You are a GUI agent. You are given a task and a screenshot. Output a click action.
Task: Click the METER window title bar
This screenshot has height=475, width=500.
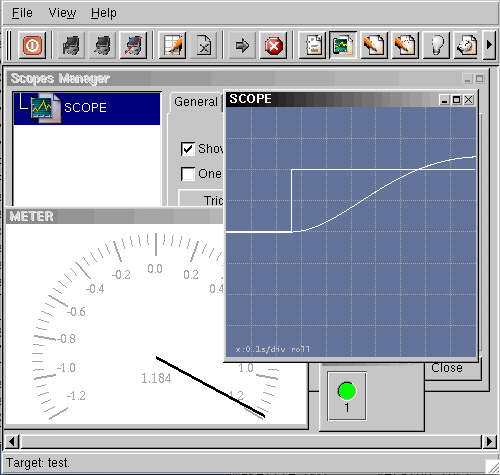click(115, 216)
